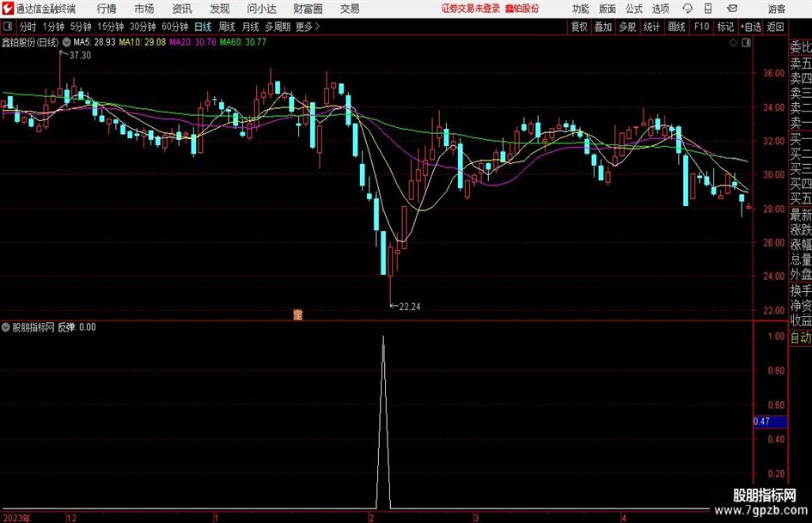
Task: Switch to 周线 weekly chart
Action: (x=227, y=27)
